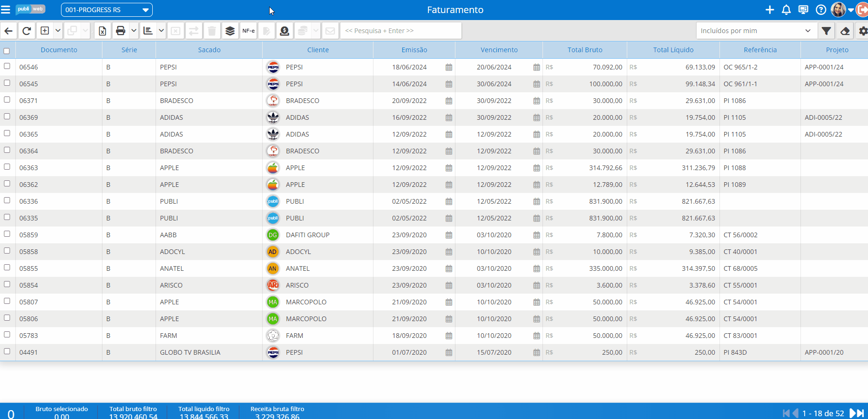Click the stacked layers toolbar icon
Image resolution: width=868 pixels, height=419 pixels.
(x=230, y=31)
